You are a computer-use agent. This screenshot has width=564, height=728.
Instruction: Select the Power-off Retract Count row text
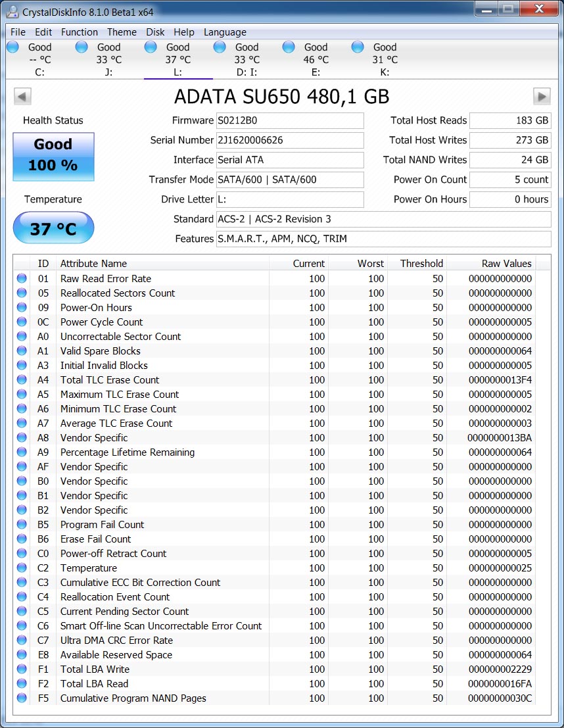pyautogui.click(x=113, y=554)
